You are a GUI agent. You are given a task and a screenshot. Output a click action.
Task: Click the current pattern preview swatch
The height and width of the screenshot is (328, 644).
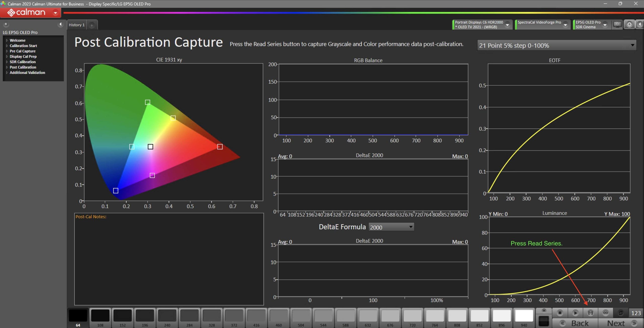[544, 321]
